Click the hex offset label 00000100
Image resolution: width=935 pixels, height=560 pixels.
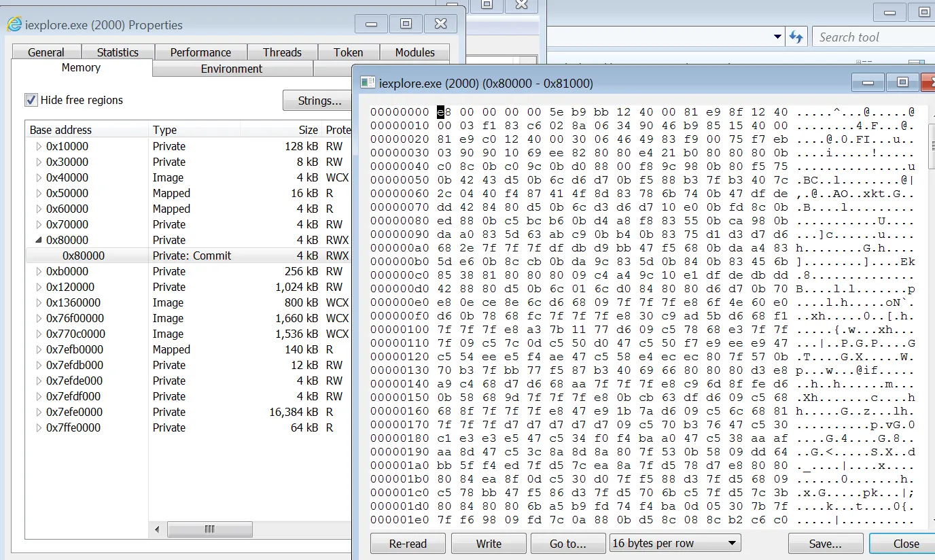[x=400, y=329]
